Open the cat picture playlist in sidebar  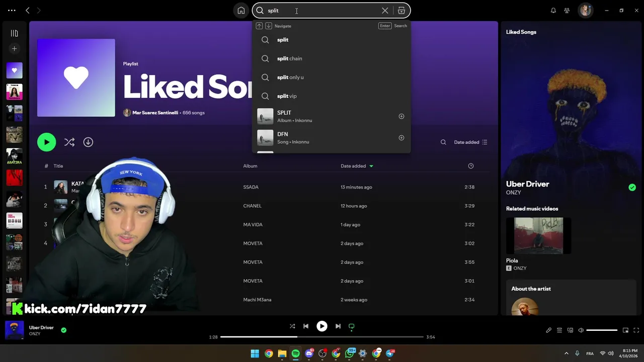point(14,135)
